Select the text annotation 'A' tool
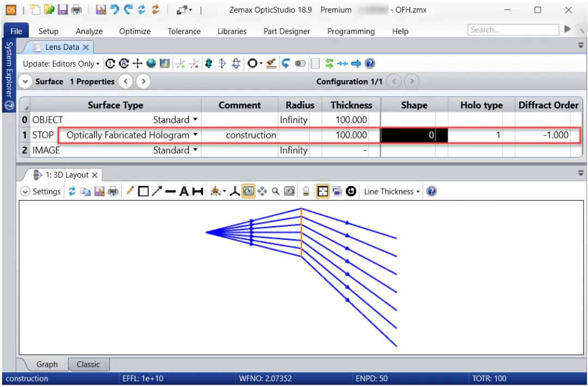 183,191
